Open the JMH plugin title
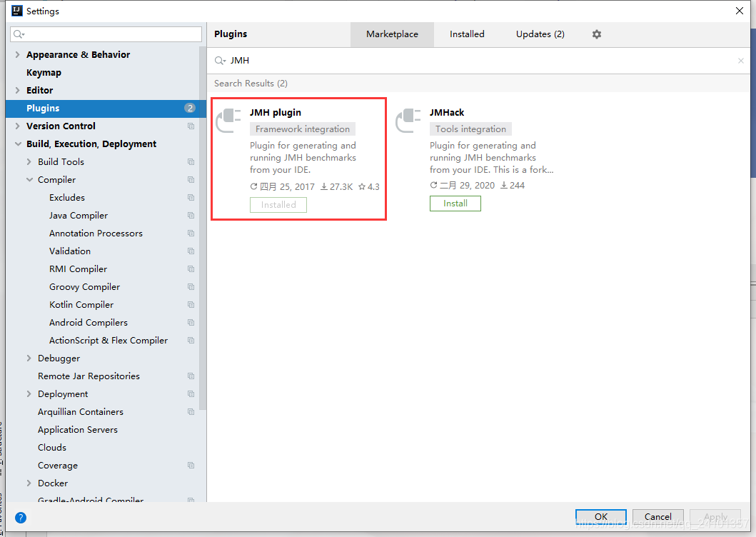This screenshot has height=537, width=756. 276,112
